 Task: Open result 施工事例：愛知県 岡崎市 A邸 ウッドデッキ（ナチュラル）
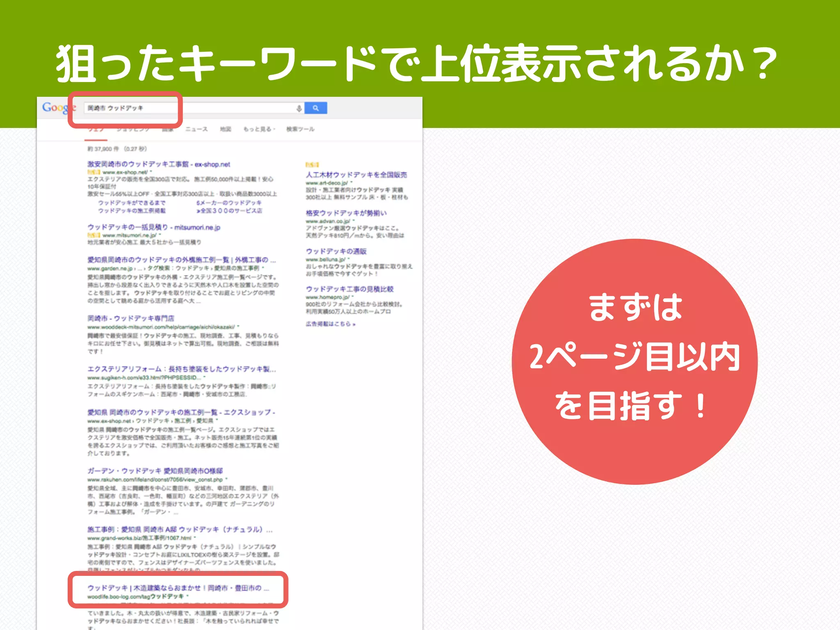pyautogui.click(x=180, y=530)
